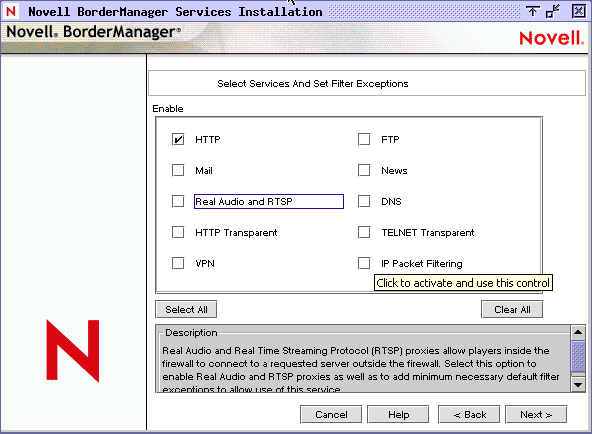Click the raise-window arrow icon in title bar
This screenshot has width=592, height=434.
click(533, 11)
